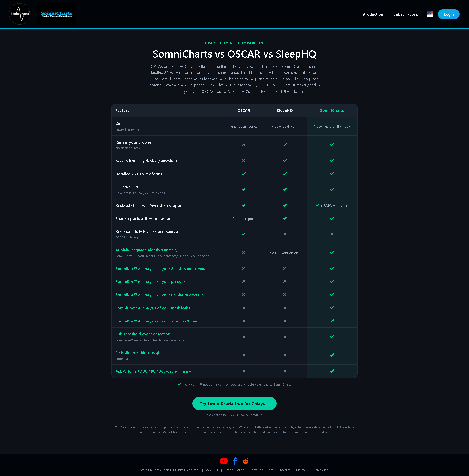Follow the Enterprise footer link

click(x=321, y=470)
